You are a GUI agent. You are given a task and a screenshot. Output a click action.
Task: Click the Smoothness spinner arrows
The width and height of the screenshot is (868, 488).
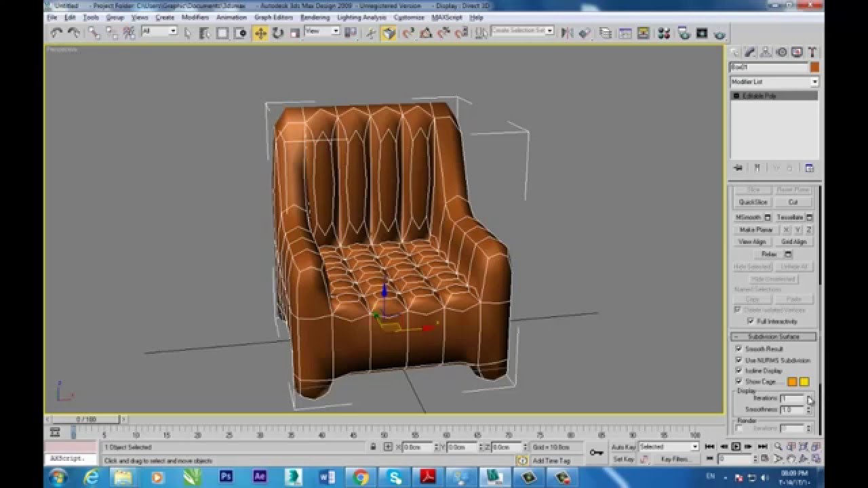tap(808, 410)
